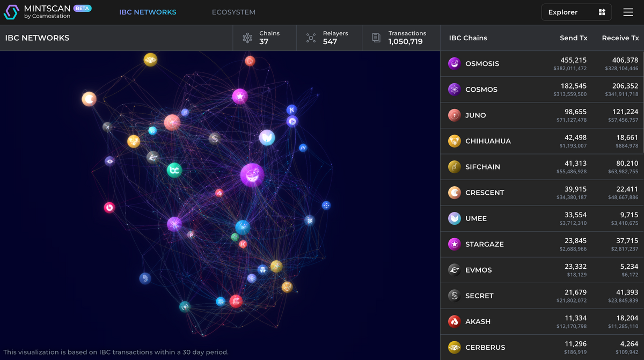The width and height of the screenshot is (644, 360).
Task: Click the Stargaze receive value 37,715
Action: [x=627, y=240]
